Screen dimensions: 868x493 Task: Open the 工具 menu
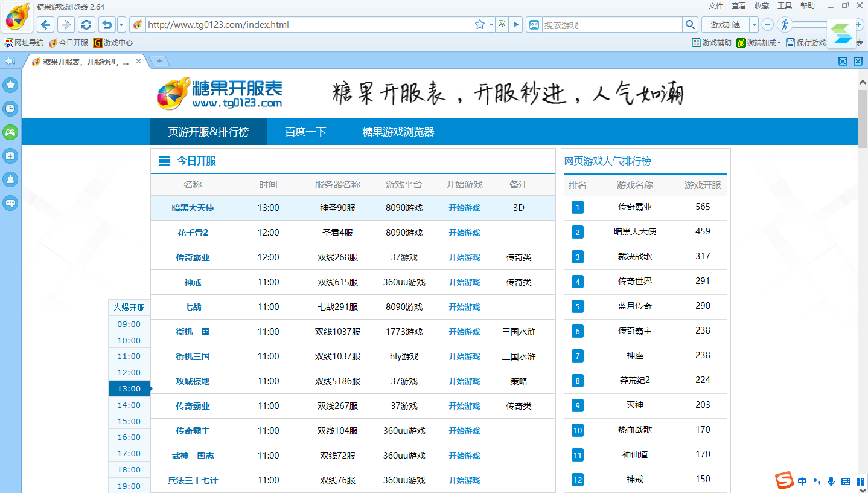[x=785, y=6]
